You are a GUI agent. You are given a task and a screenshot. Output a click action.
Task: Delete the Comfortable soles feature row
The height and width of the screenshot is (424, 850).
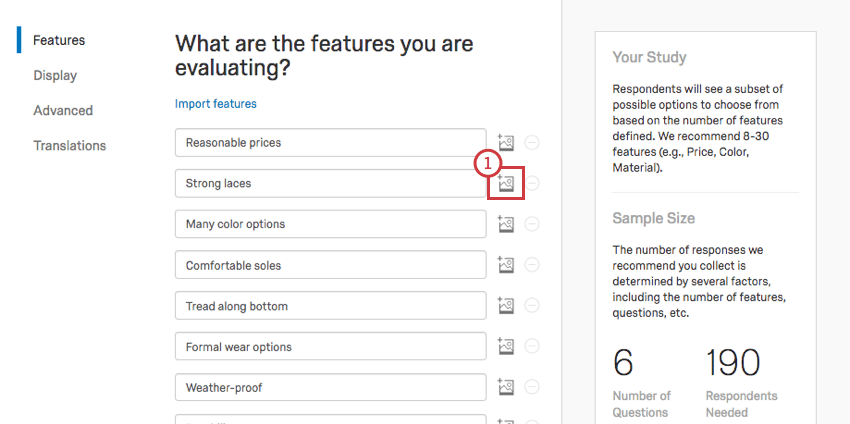[x=532, y=265]
